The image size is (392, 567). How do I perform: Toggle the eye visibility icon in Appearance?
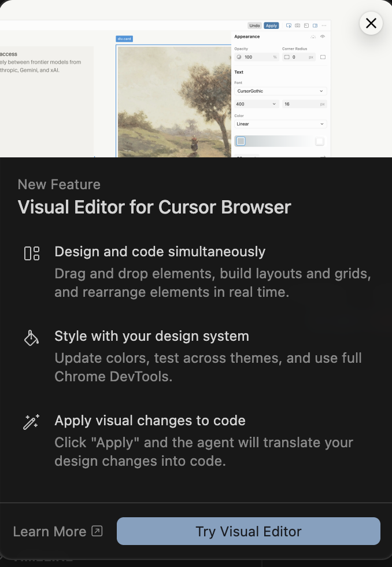(x=323, y=37)
